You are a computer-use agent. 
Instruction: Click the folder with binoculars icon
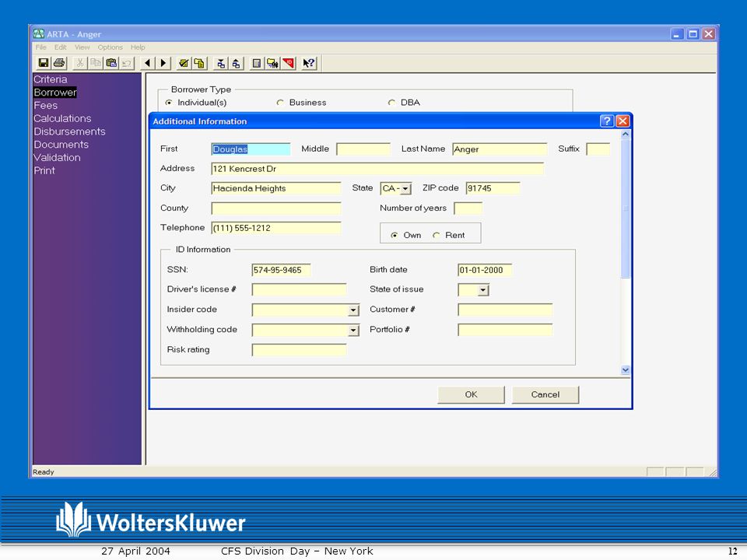point(272,63)
